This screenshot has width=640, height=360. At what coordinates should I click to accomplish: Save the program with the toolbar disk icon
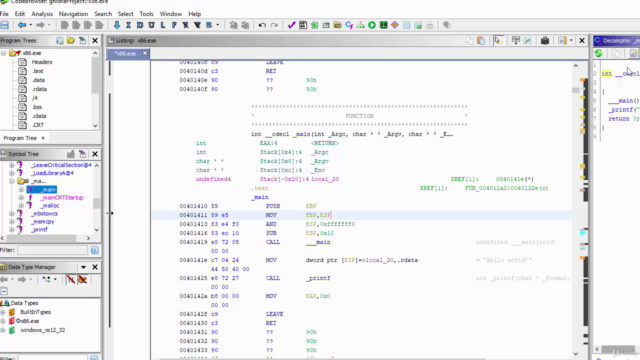tap(4, 25)
